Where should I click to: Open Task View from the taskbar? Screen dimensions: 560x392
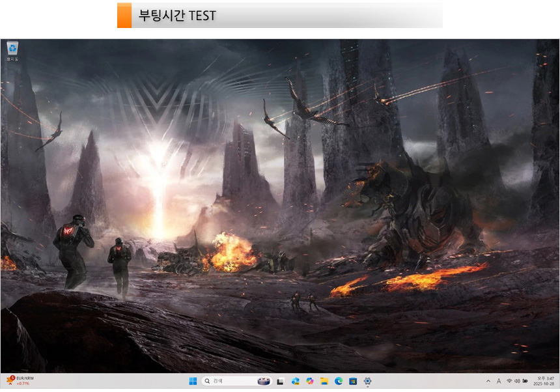[x=281, y=381]
